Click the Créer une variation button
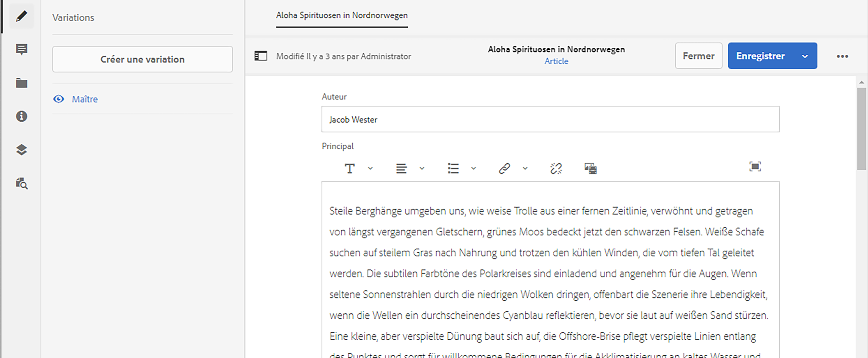This screenshot has height=358, width=868. click(143, 59)
